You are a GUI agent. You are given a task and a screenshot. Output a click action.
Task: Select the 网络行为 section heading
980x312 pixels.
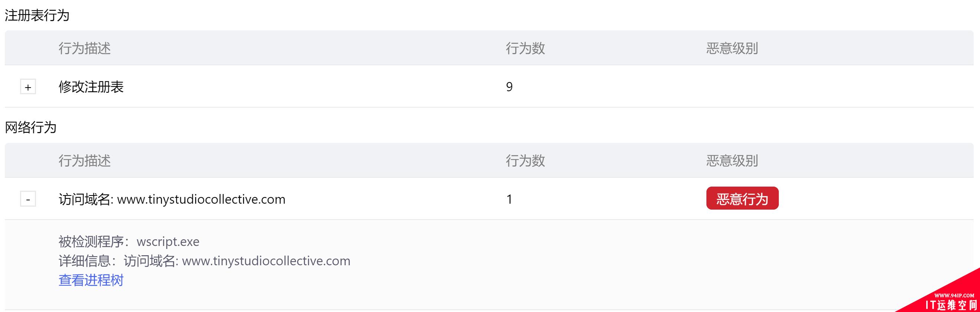(30, 128)
